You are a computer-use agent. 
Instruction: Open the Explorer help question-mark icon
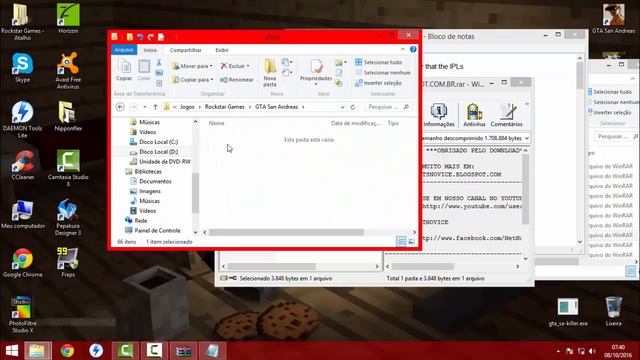pyautogui.click(x=413, y=49)
